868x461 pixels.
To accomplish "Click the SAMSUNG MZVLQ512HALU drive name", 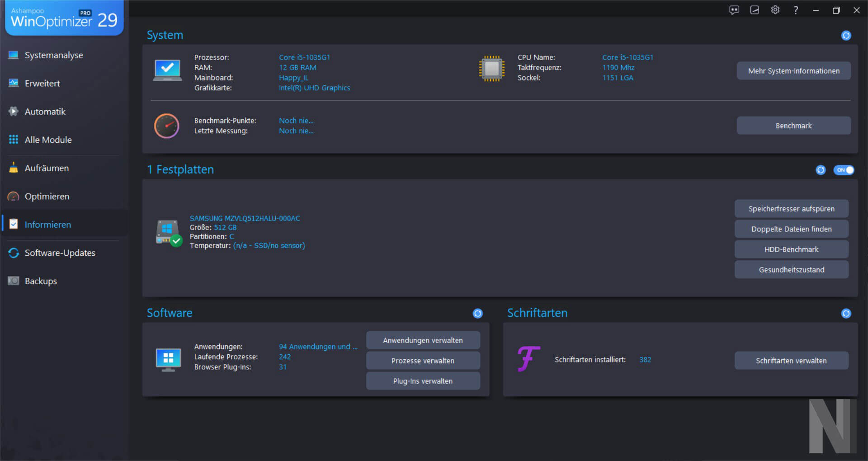I will click(245, 218).
